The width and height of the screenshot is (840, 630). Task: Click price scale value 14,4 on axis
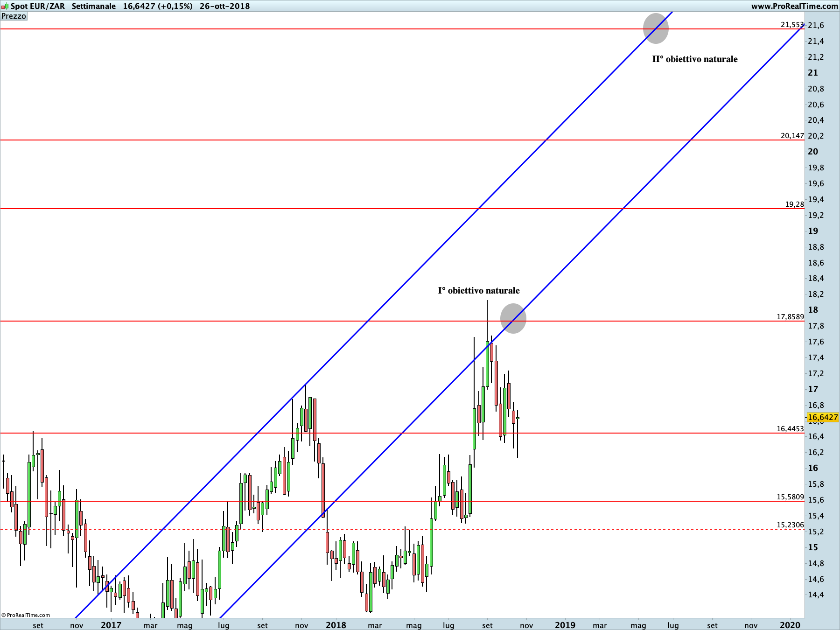(816, 595)
